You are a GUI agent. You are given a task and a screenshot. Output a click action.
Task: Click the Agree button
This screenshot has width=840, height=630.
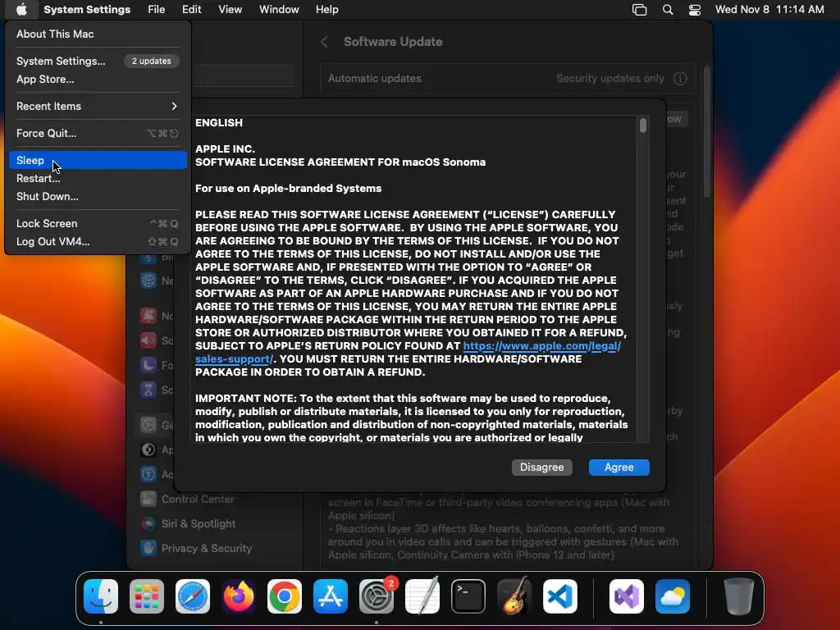tap(619, 467)
